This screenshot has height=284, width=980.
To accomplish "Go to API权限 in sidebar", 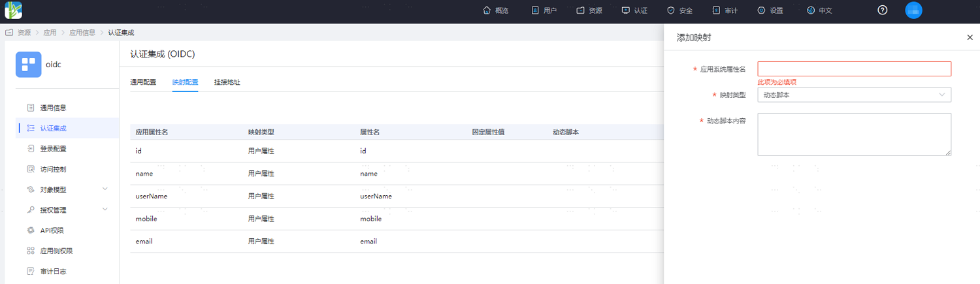I will (52, 230).
